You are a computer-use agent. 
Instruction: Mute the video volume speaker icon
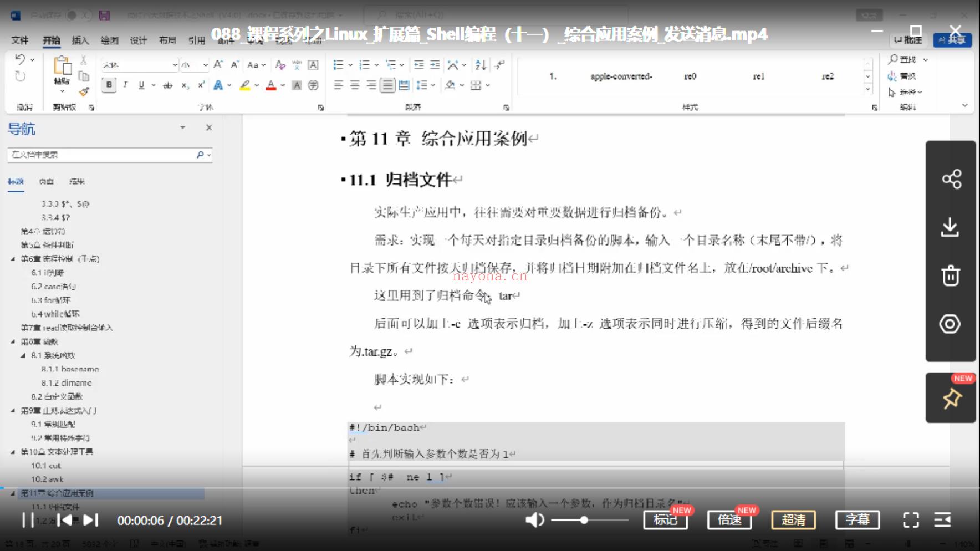(x=534, y=520)
